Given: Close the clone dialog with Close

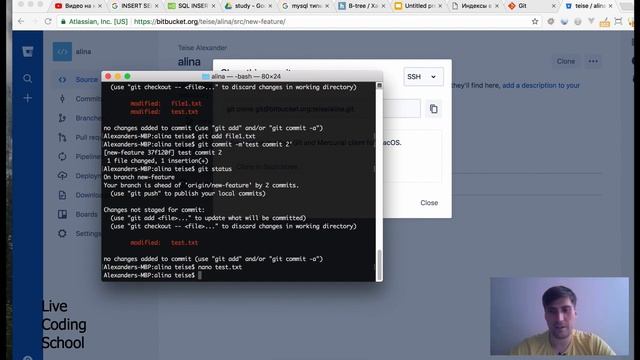Looking at the screenshot, I should pyautogui.click(x=429, y=203).
